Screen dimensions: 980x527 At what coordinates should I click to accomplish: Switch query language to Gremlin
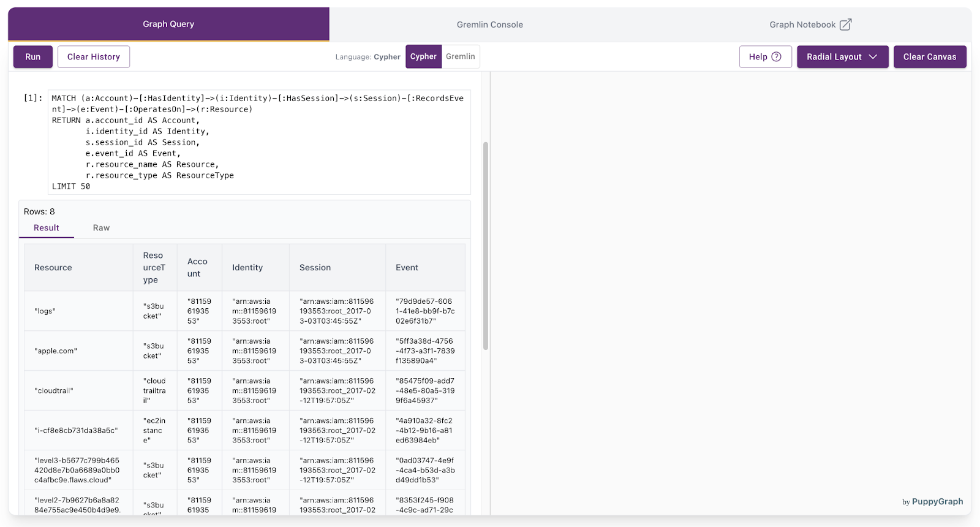coord(461,56)
